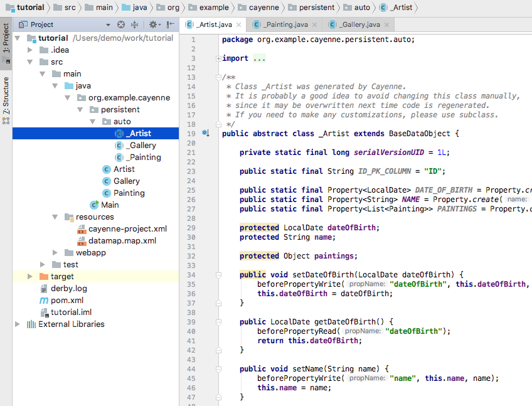The width and height of the screenshot is (532, 406).
Task: Fold the setDateOfBirth method at line 34
Action: coord(218,275)
